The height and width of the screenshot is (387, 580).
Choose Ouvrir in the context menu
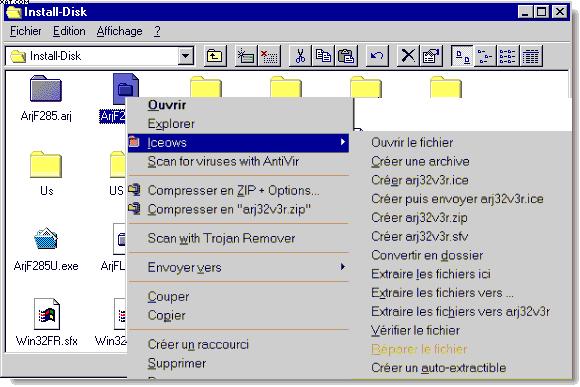(238, 105)
